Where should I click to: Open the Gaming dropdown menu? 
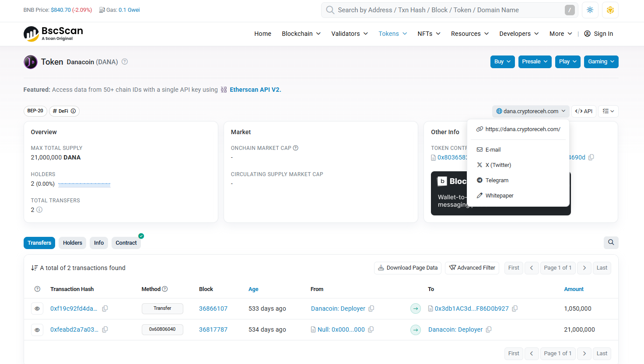[x=601, y=62]
